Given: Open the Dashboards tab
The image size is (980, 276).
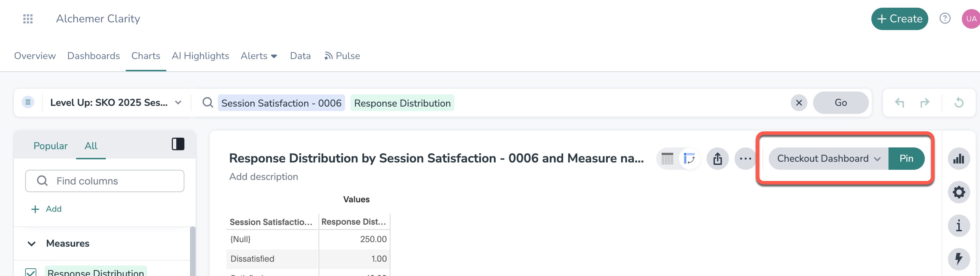Looking at the screenshot, I should 94,56.
